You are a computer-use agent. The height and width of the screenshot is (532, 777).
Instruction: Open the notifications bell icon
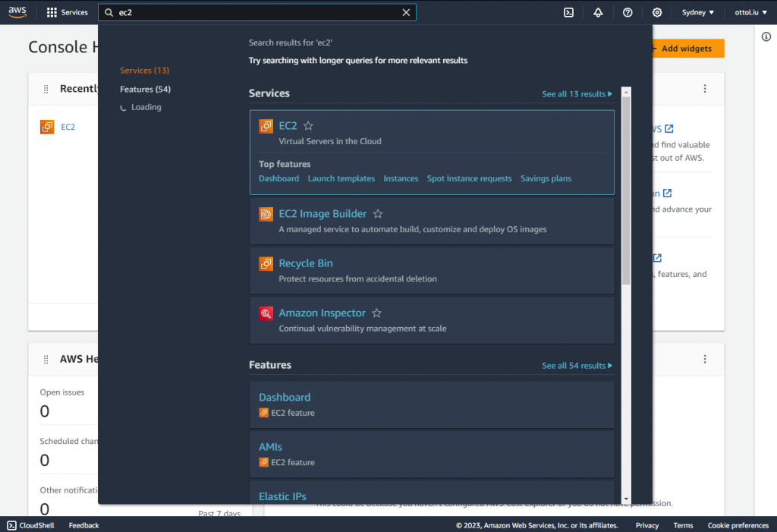[x=598, y=12]
